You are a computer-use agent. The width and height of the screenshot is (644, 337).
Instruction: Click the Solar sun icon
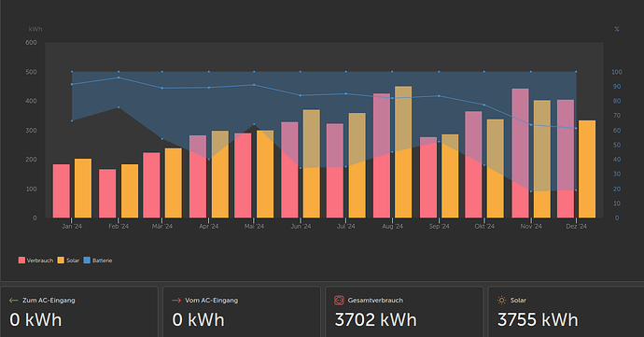click(x=501, y=301)
